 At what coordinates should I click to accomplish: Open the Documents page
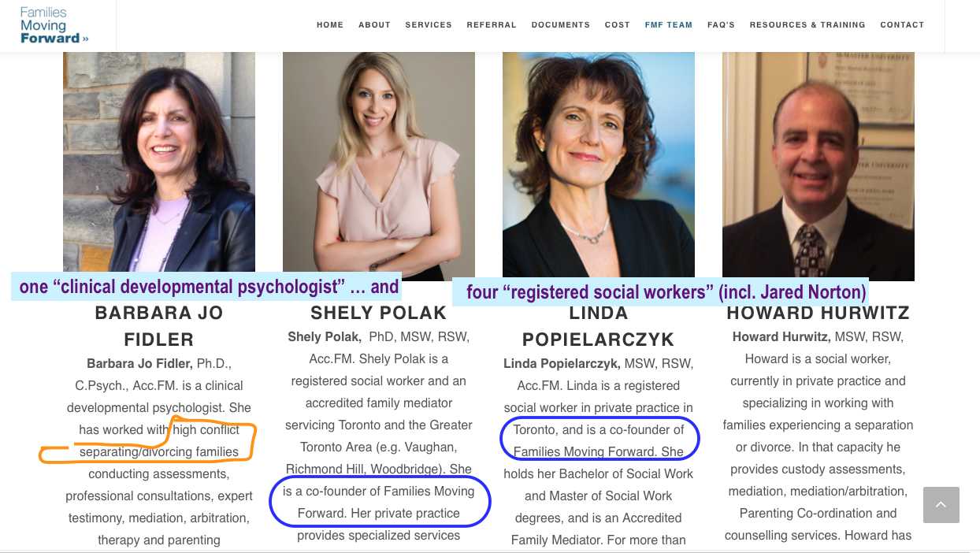tap(561, 25)
